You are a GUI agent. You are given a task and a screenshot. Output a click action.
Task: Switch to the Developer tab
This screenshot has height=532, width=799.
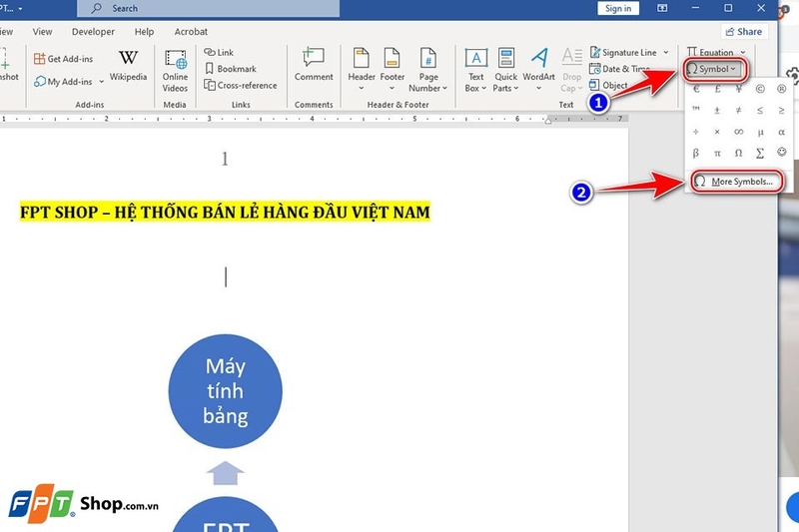93,32
